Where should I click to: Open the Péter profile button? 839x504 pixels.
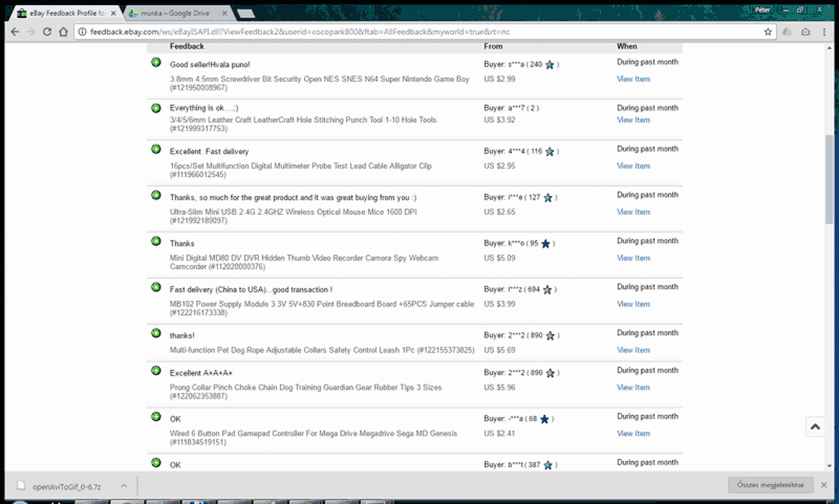click(x=762, y=10)
